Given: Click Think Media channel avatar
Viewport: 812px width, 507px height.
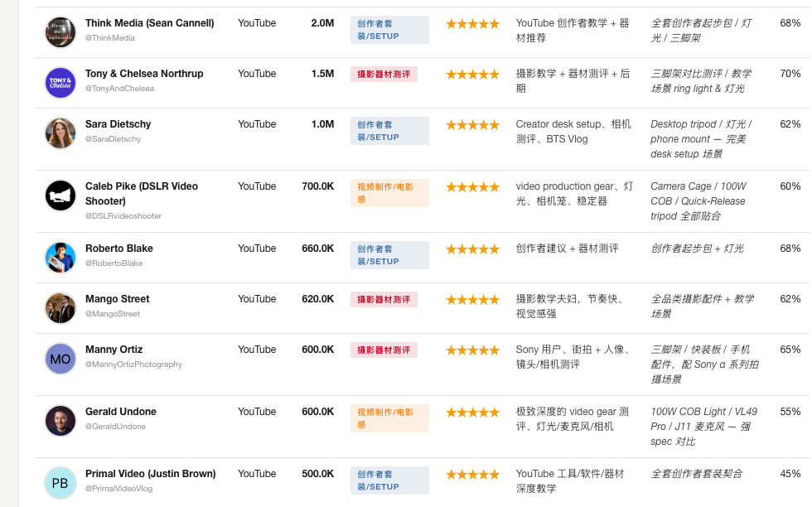Looking at the screenshot, I should pyautogui.click(x=60, y=32).
